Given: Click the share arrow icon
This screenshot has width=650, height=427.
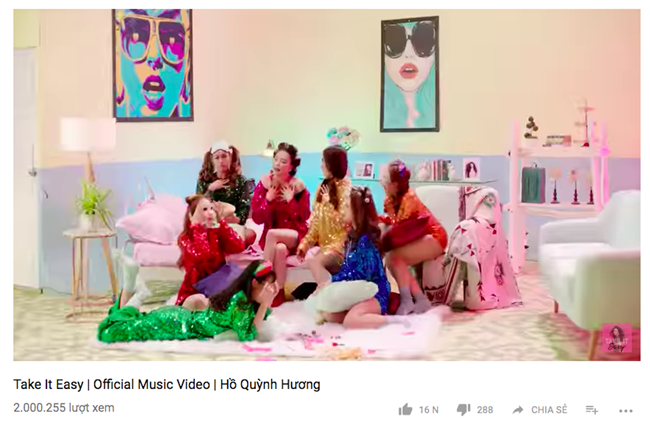Looking at the screenshot, I should pyautogui.click(x=518, y=410).
